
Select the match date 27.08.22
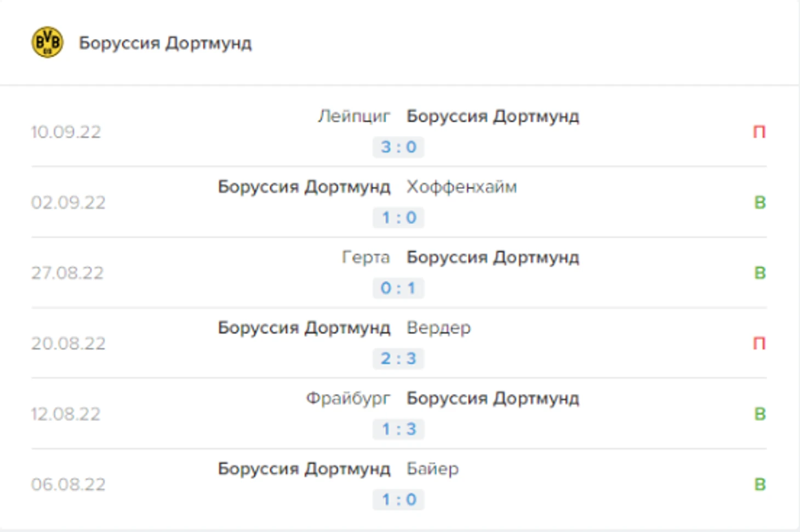coord(67,273)
